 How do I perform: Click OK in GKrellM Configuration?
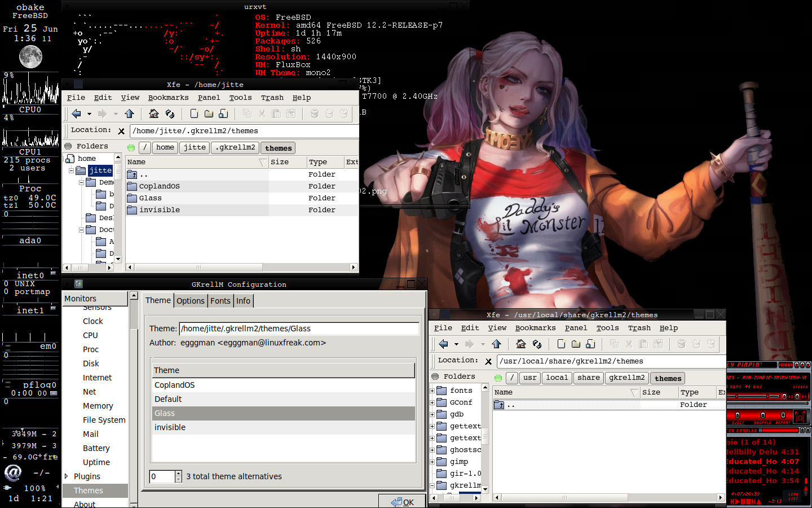tap(402, 502)
